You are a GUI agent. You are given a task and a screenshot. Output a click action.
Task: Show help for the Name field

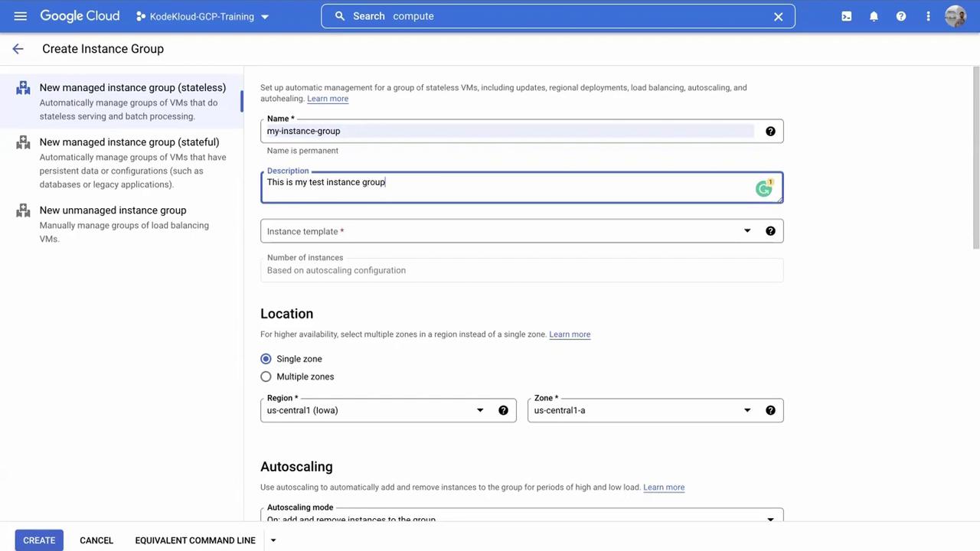770,132
